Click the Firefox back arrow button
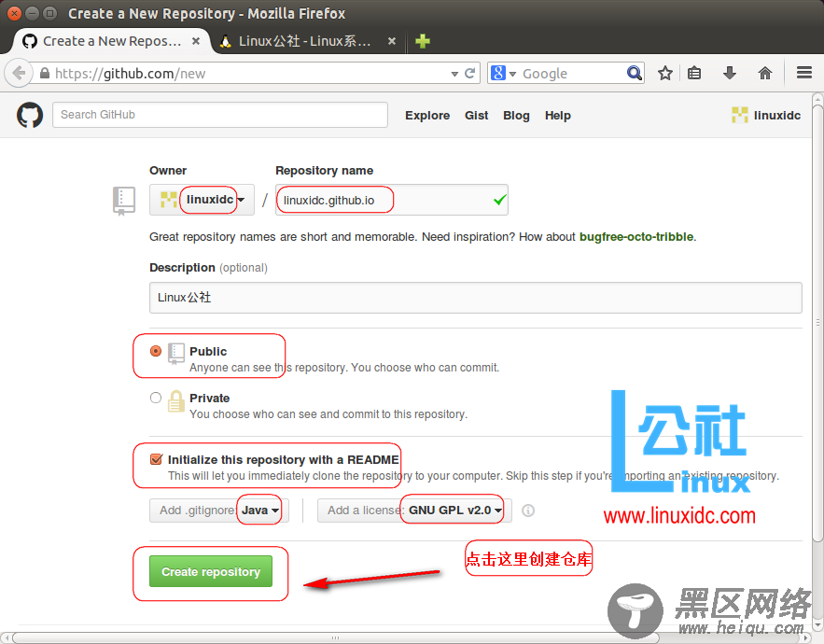The image size is (824, 644). (x=19, y=73)
